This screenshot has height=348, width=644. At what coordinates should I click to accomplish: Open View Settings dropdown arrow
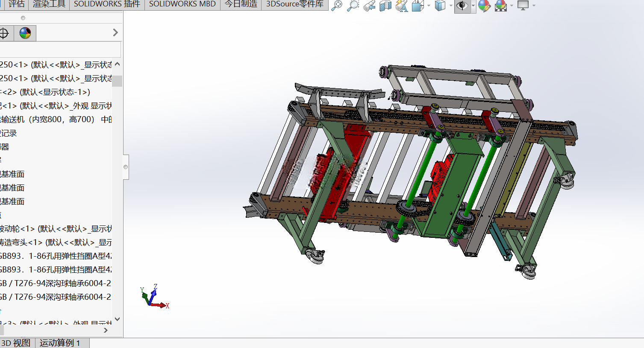[534, 6]
